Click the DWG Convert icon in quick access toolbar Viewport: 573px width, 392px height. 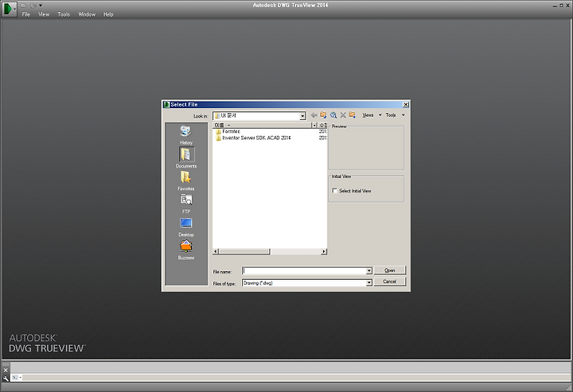click(33, 6)
